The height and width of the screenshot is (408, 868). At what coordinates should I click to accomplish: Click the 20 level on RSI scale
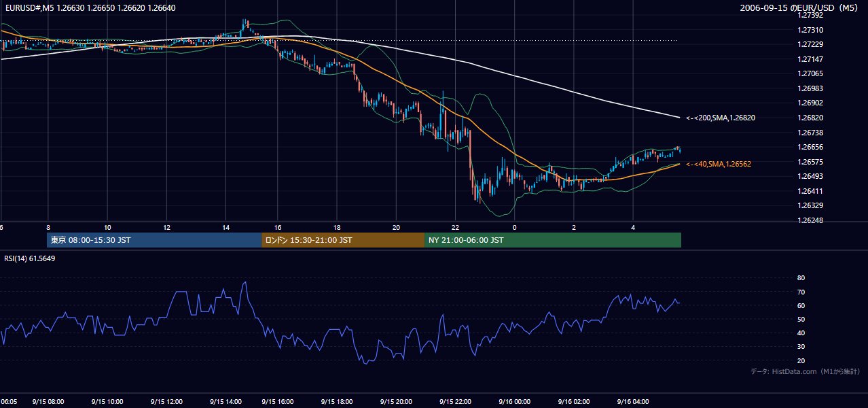click(801, 360)
